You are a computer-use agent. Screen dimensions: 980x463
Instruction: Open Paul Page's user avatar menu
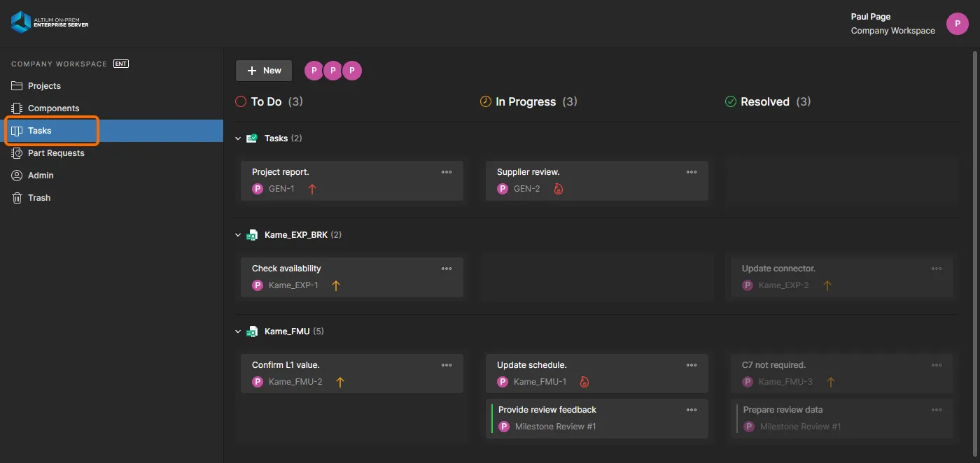click(x=958, y=23)
